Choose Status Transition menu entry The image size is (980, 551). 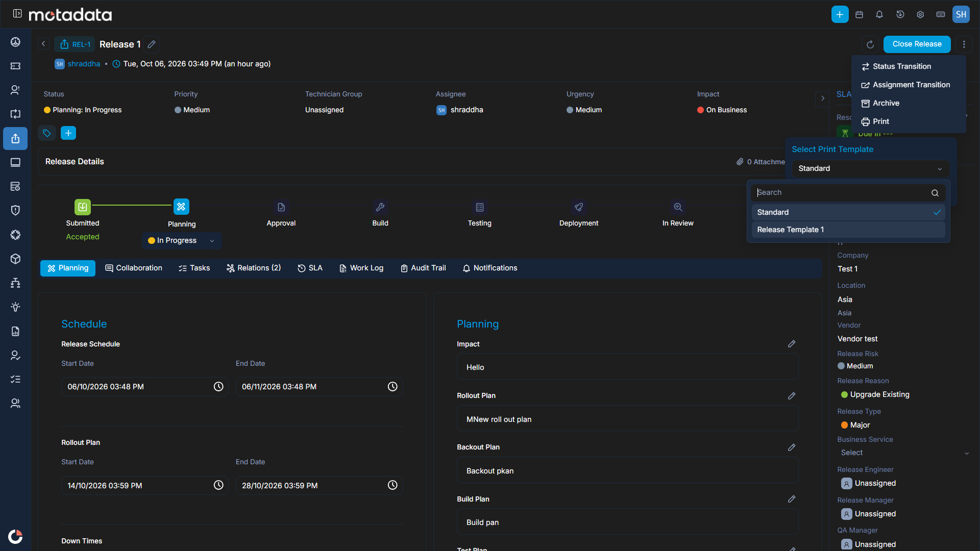tap(896, 66)
